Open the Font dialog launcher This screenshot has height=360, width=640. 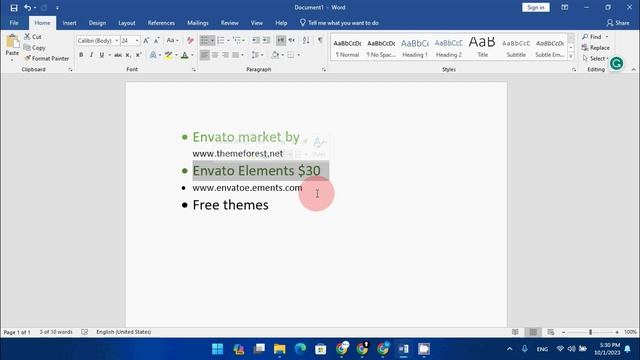[194, 70]
